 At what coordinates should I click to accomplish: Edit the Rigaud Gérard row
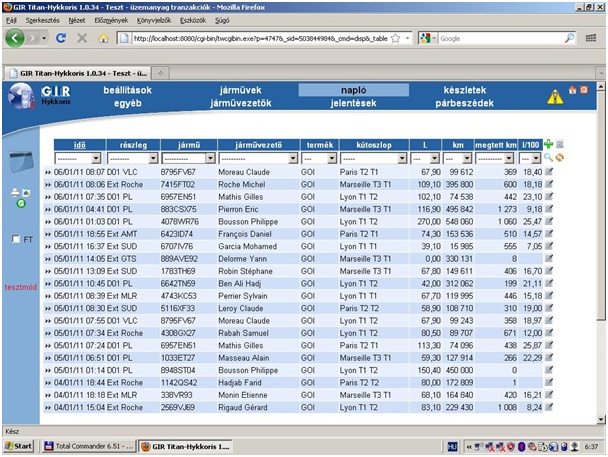[x=549, y=407]
